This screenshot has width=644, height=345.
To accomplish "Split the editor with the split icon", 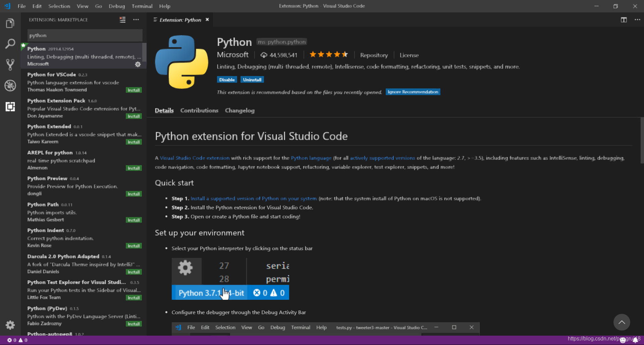I will pos(624,20).
